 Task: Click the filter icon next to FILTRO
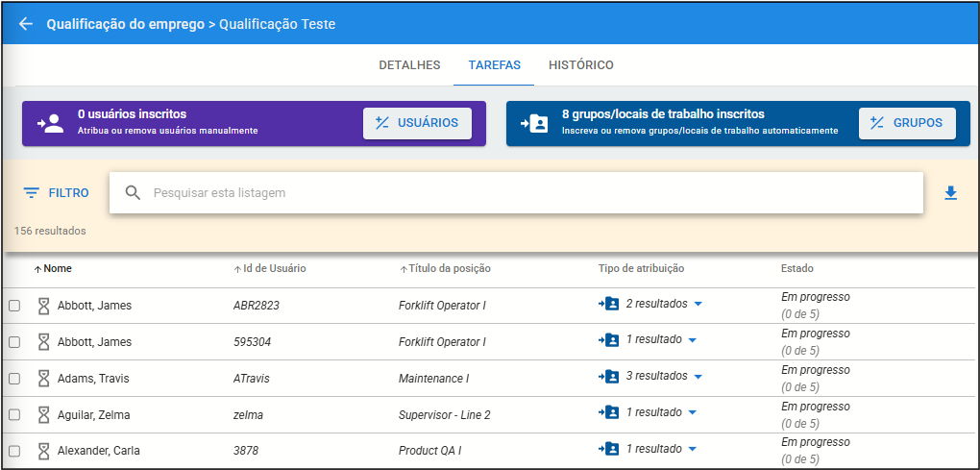pos(32,193)
